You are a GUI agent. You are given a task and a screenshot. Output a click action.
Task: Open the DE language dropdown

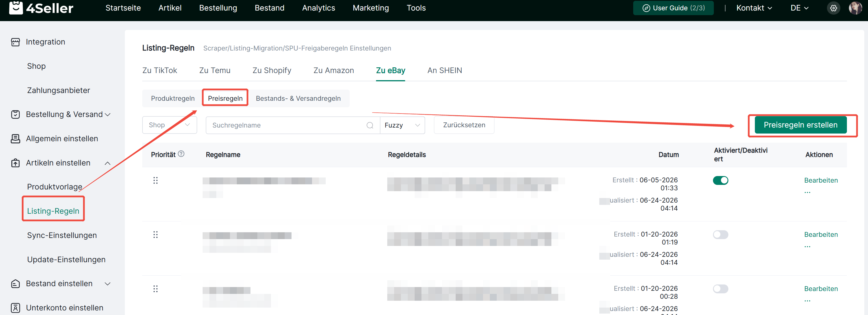tap(799, 8)
